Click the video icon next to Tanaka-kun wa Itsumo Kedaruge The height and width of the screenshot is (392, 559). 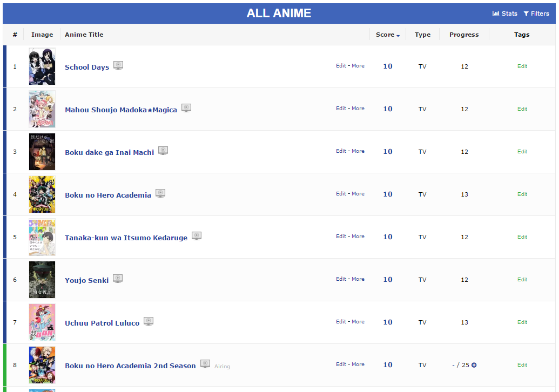197,236
